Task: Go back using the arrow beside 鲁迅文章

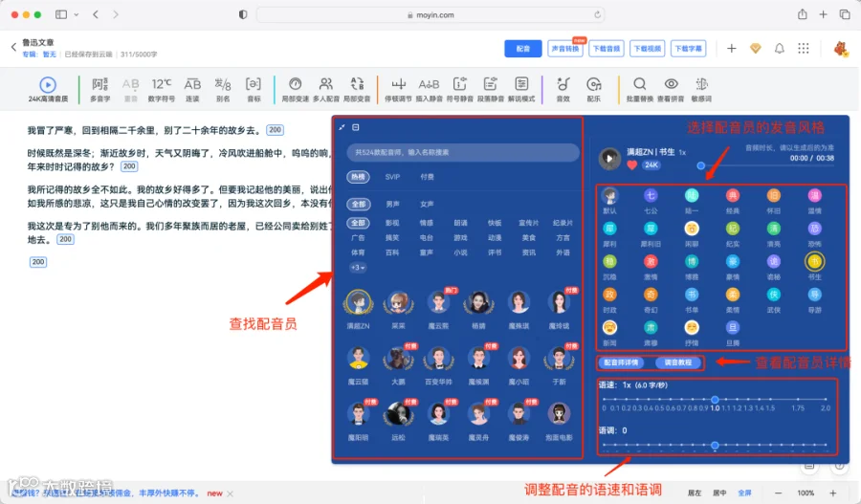Action: 13,47
